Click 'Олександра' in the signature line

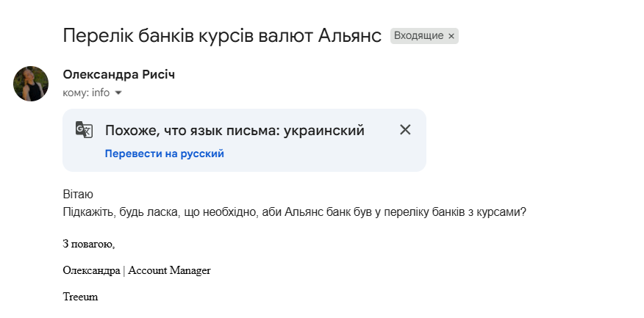pos(91,270)
